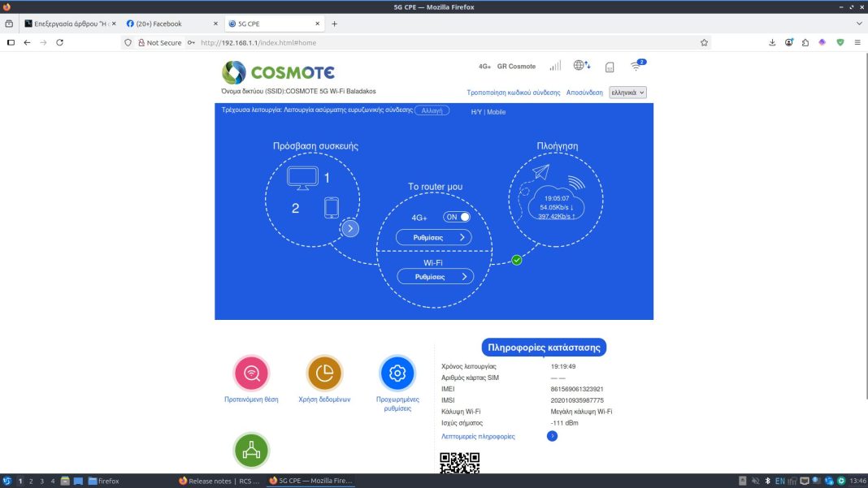868x488 pixels.
Task: Click the EN keyboard layout indicator
Action: [x=780, y=481]
